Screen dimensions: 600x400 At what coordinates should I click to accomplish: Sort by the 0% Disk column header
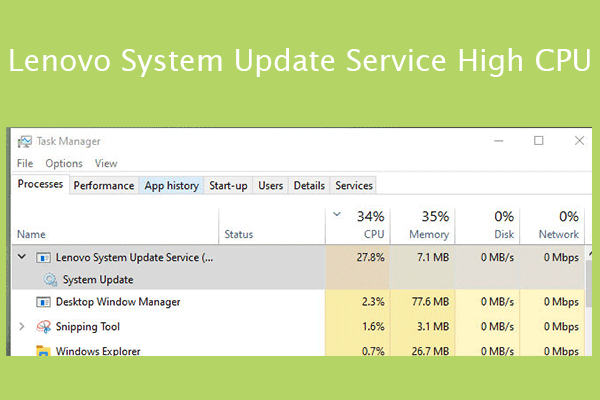487,226
